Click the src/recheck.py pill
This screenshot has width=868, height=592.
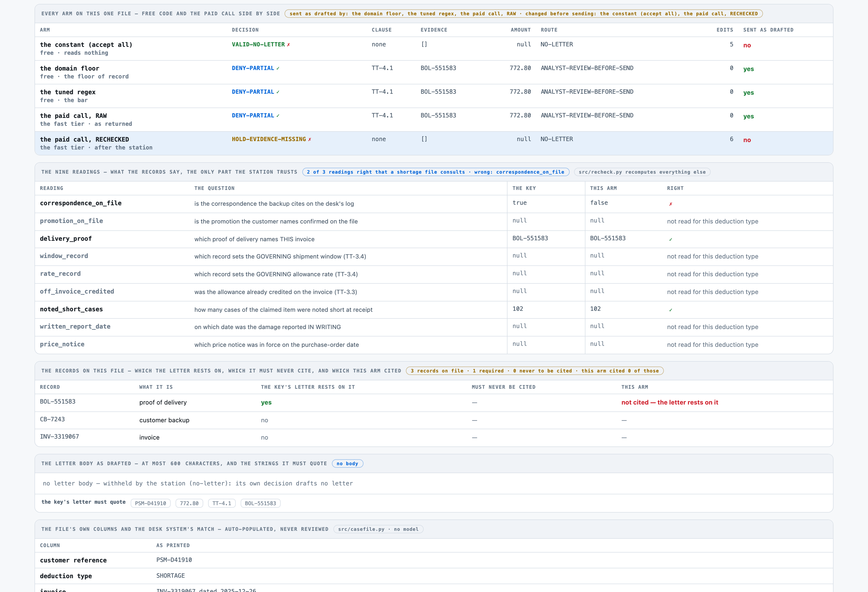click(642, 172)
